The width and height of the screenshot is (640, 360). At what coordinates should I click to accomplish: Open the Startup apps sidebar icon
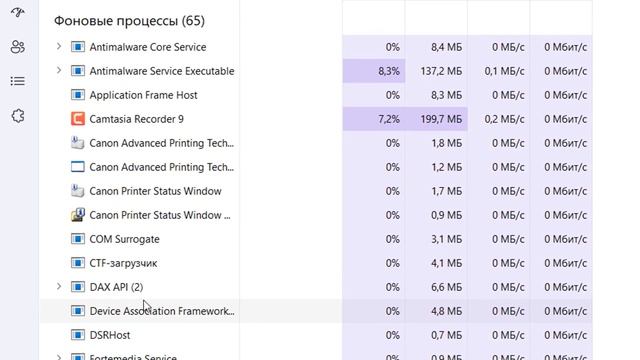coord(18,12)
